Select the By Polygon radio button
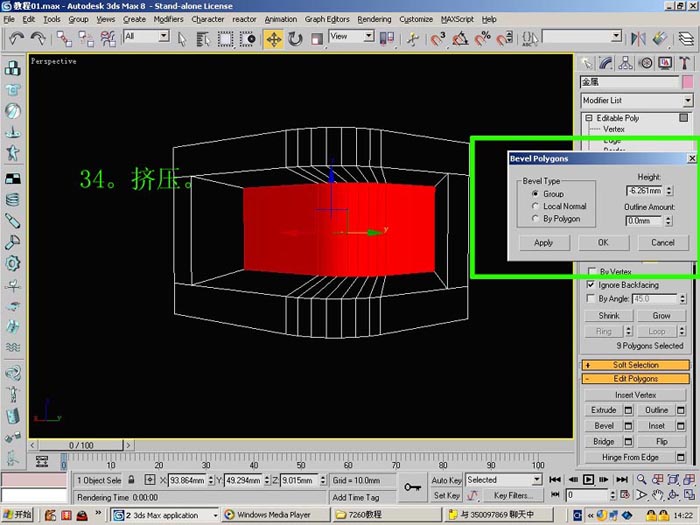 [535, 219]
